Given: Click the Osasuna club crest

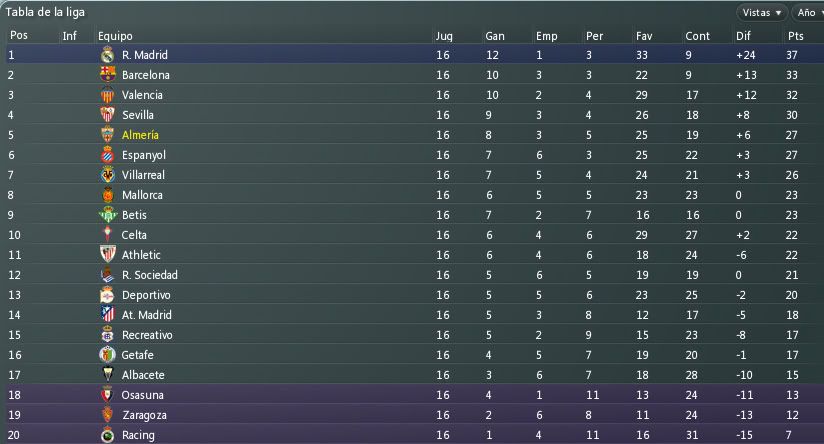Looking at the screenshot, I should (x=108, y=395).
